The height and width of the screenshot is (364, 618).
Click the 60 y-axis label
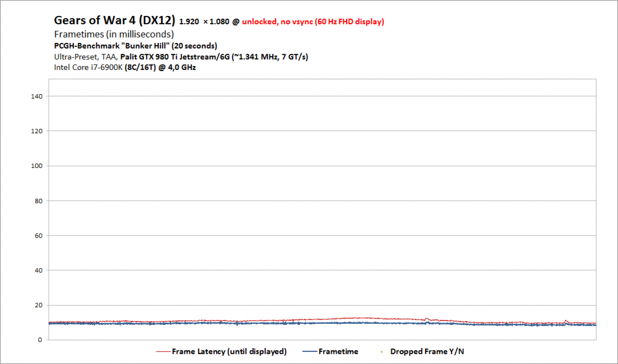(x=39, y=236)
